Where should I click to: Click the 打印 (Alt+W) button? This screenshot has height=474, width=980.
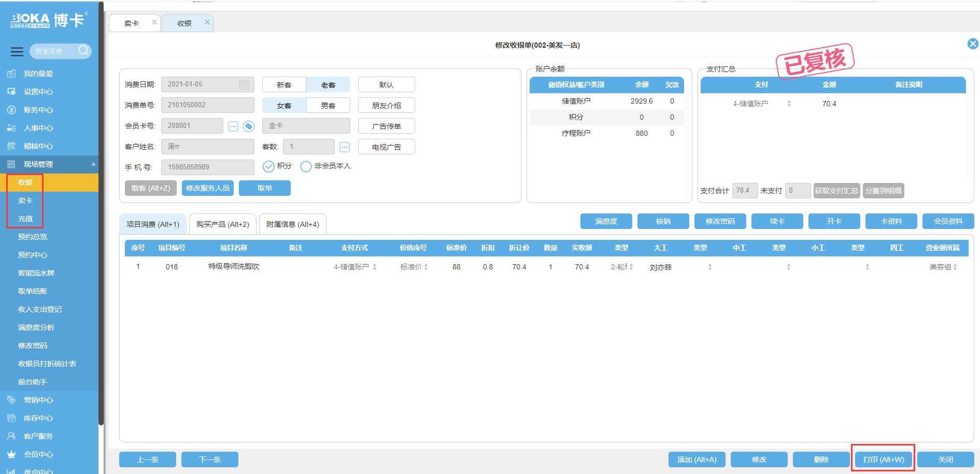point(883,459)
